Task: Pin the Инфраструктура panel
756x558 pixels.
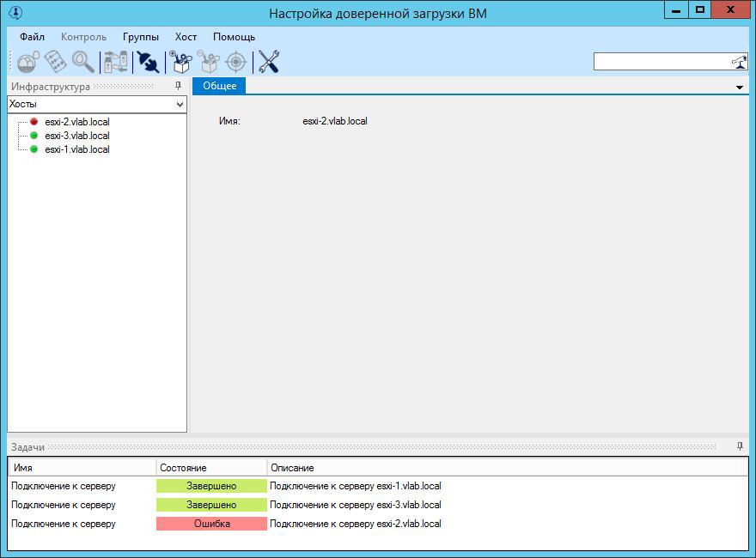Action: (x=179, y=86)
